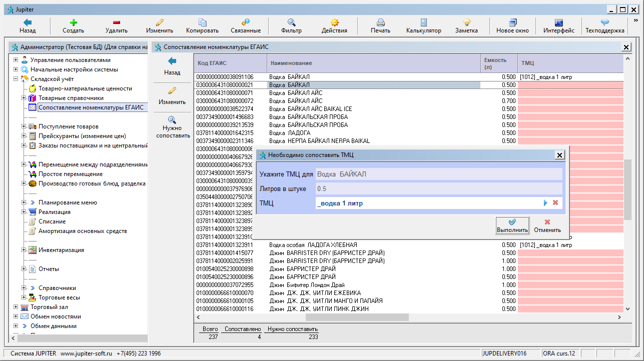Expand Инвентаризация tree node
Image resolution: width=644 pixels, height=361 pixels.
pos(24,250)
